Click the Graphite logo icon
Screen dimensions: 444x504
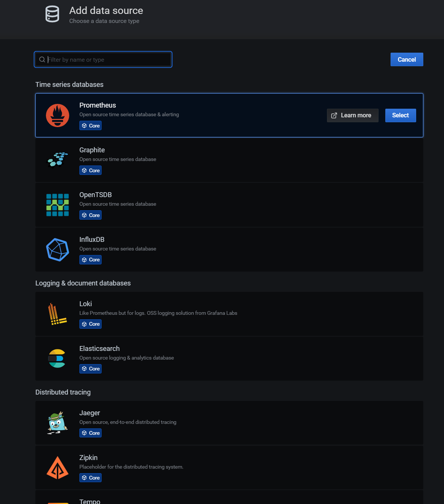(x=58, y=159)
